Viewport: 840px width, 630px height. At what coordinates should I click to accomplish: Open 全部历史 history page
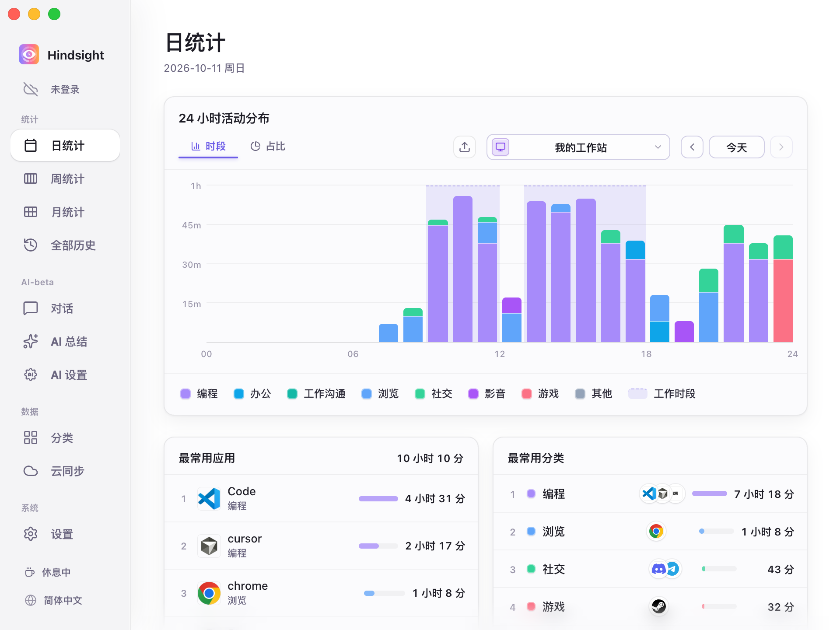click(x=65, y=245)
